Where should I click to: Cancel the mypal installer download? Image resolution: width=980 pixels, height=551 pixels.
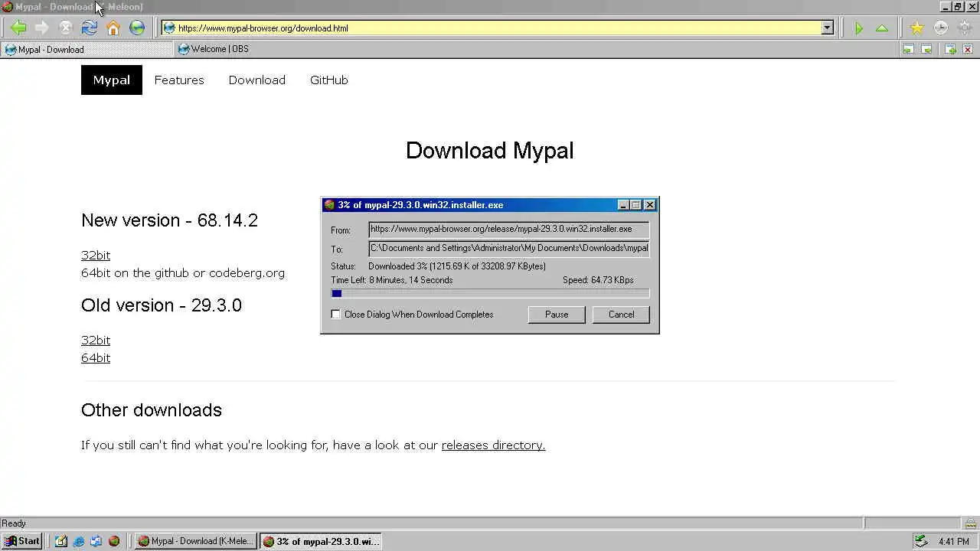coord(621,315)
